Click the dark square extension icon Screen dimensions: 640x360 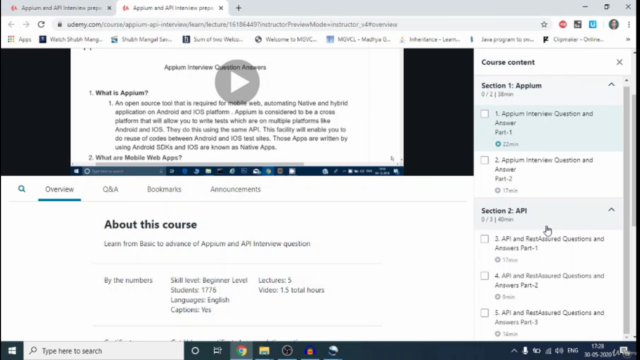pyautogui.click(x=578, y=24)
